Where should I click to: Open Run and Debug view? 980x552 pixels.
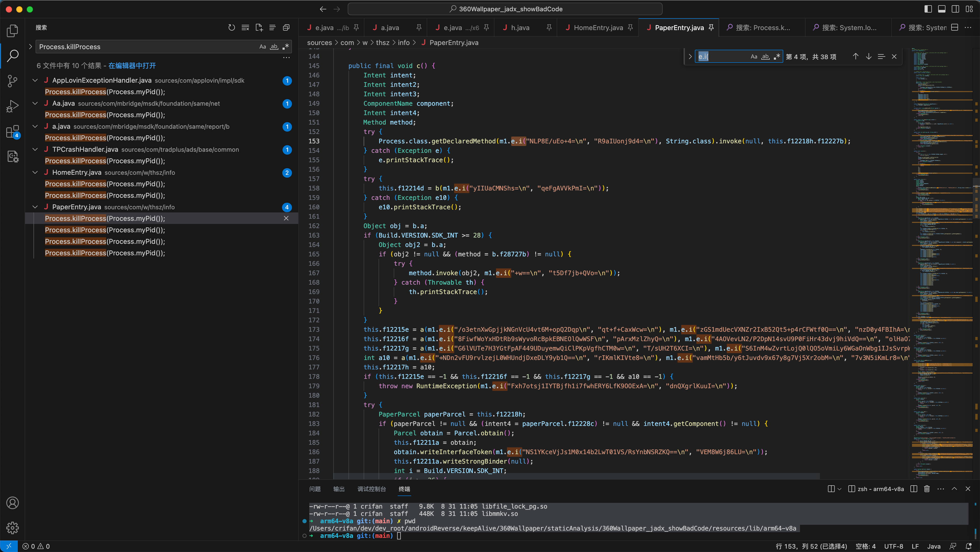coord(13,106)
